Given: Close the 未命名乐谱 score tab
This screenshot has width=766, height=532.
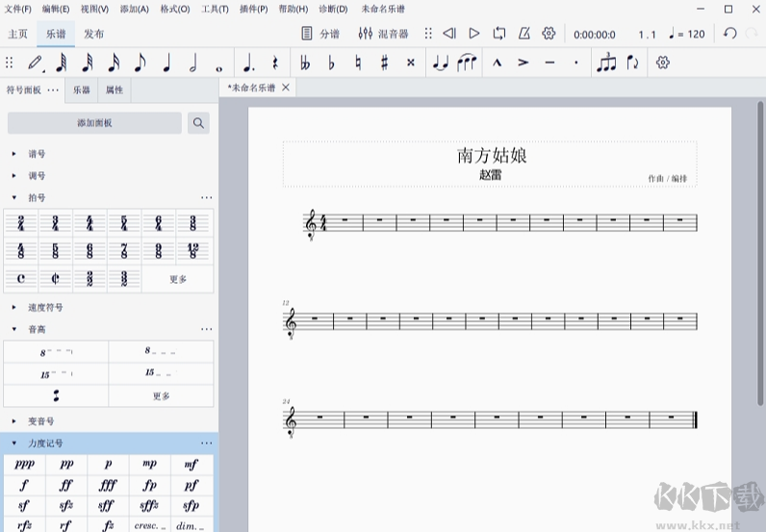Looking at the screenshot, I should 286,88.
